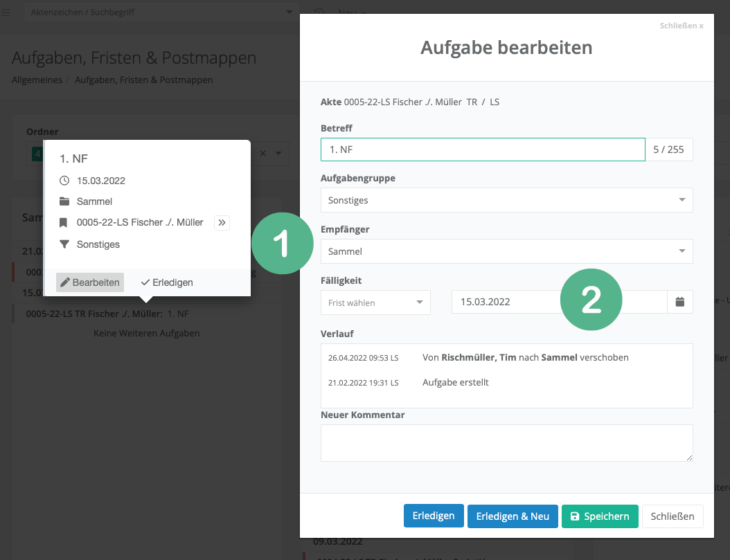
Task: Expand the Ordner dropdown arrow
Action: pos(278,153)
